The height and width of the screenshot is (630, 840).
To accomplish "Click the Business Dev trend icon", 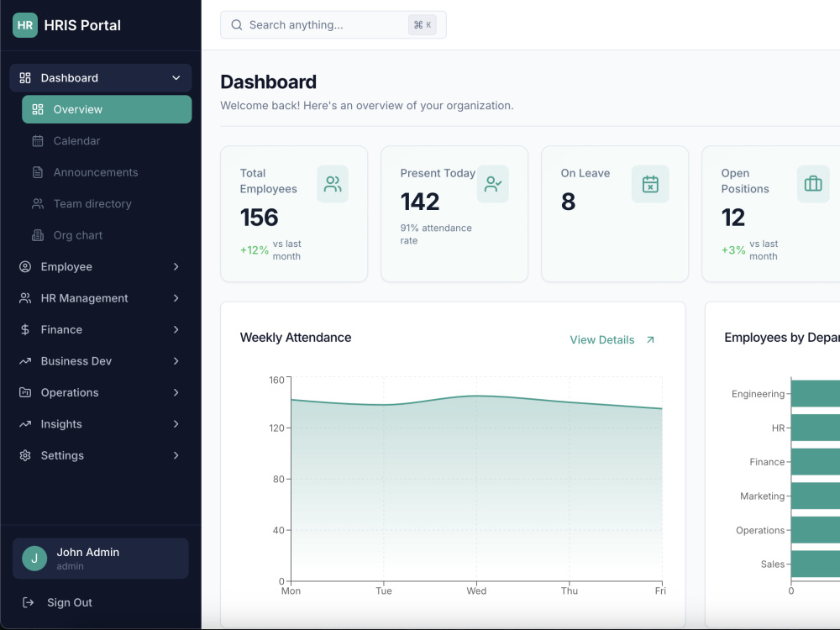I will pos(25,361).
